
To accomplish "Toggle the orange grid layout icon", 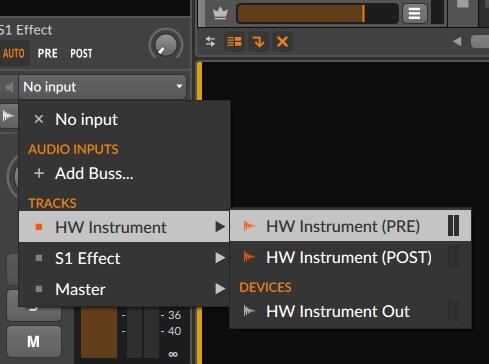I will tap(234, 42).
